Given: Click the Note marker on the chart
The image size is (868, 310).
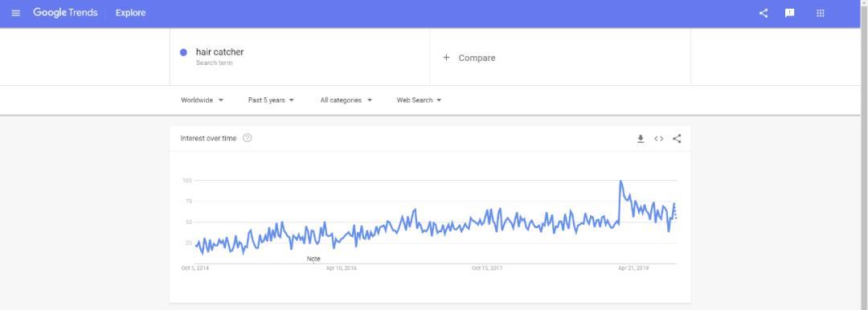Looking at the screenshot, I should pyautogui.click(x=313, y=259).
